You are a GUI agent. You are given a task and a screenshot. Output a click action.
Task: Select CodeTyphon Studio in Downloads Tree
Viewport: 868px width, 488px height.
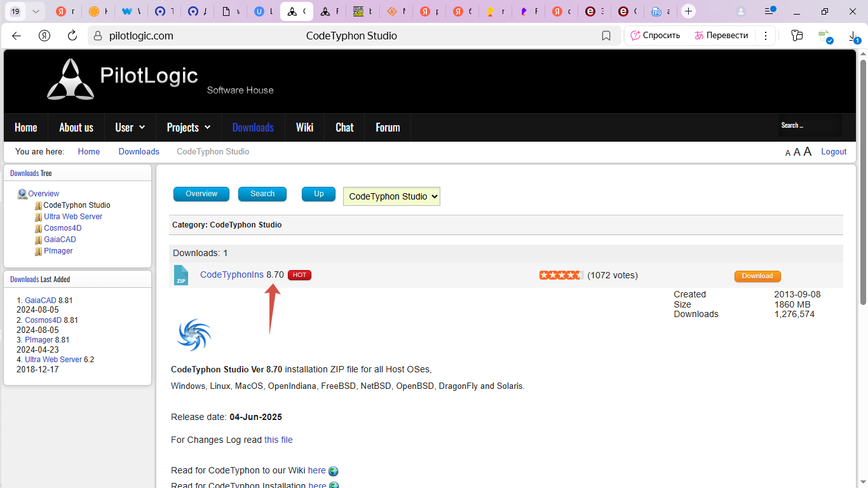click(77, 205)
